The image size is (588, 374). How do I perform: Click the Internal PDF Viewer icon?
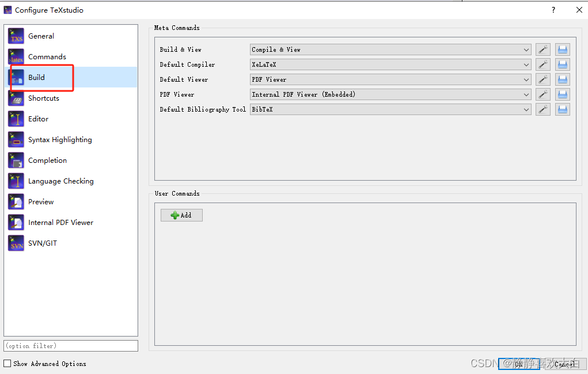16,223
